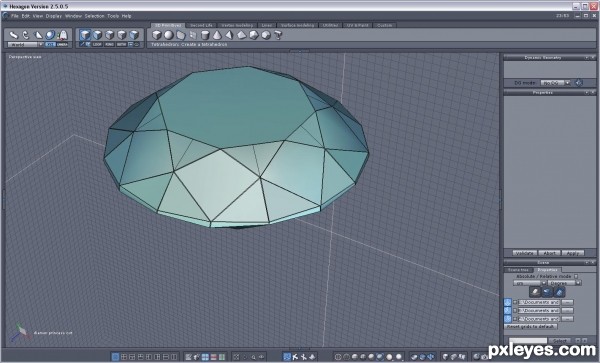The height and width of the screenshot is (363, 600).
Task: Click Reset grids to default
Action: [530, 327]
